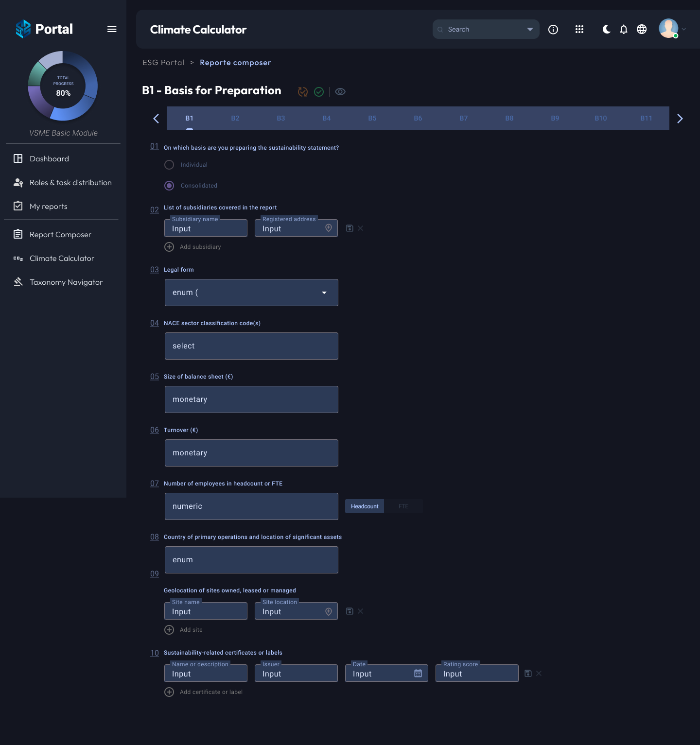Toggle the eye preview icon
Image resolution: width=700 pixels, height=745 pixels.
click(340, 92)
